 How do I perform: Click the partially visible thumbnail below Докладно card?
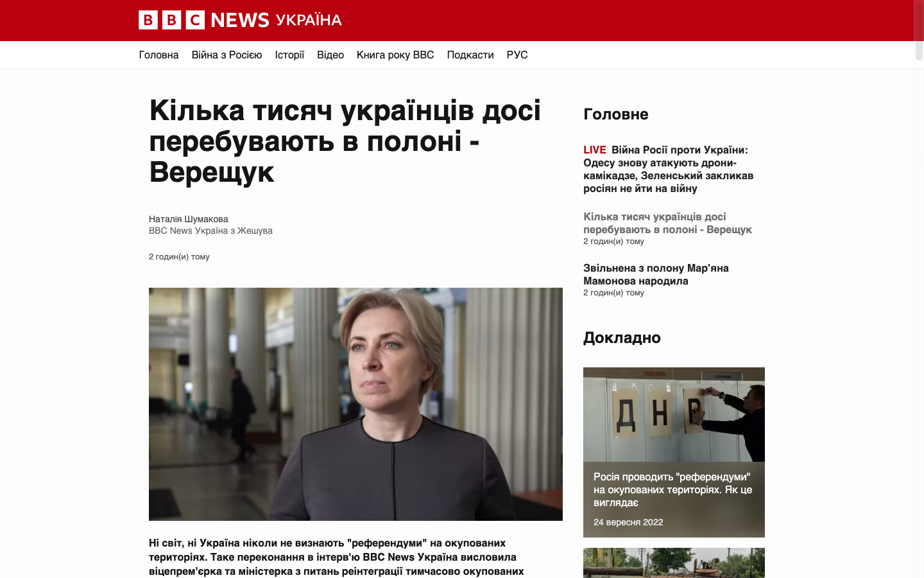click(674, 563)
